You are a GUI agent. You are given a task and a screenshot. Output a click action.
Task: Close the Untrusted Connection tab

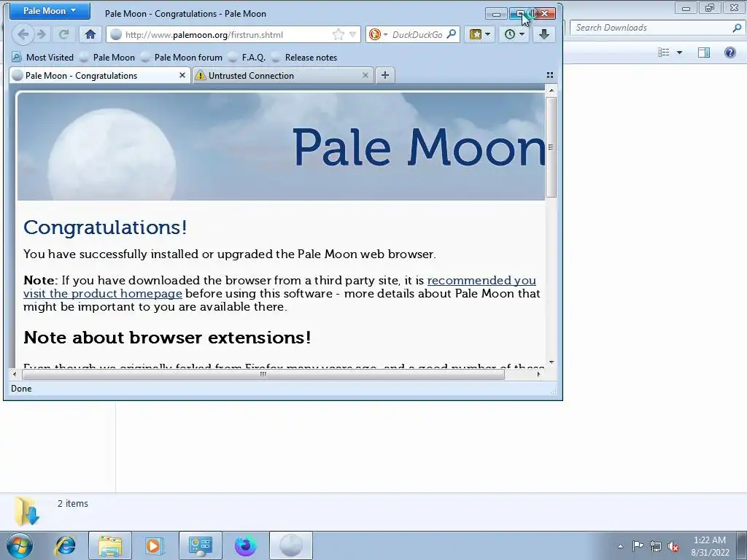pos(365,75)
